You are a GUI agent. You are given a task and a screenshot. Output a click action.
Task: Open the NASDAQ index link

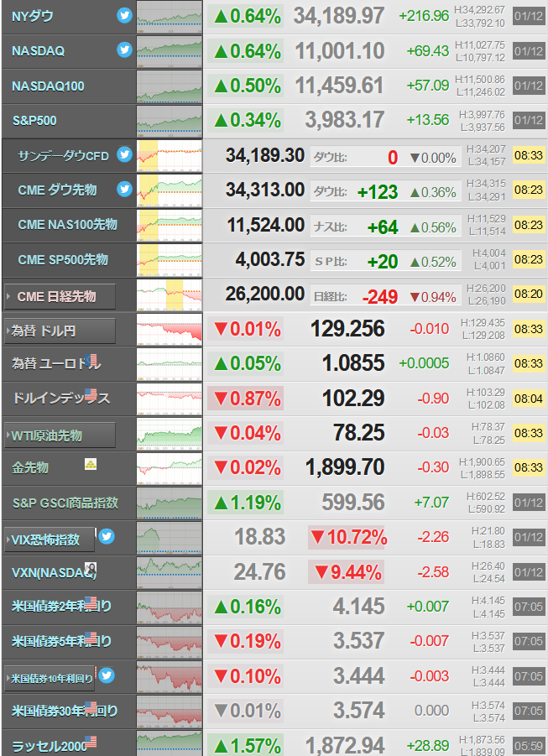pos(38,51)
